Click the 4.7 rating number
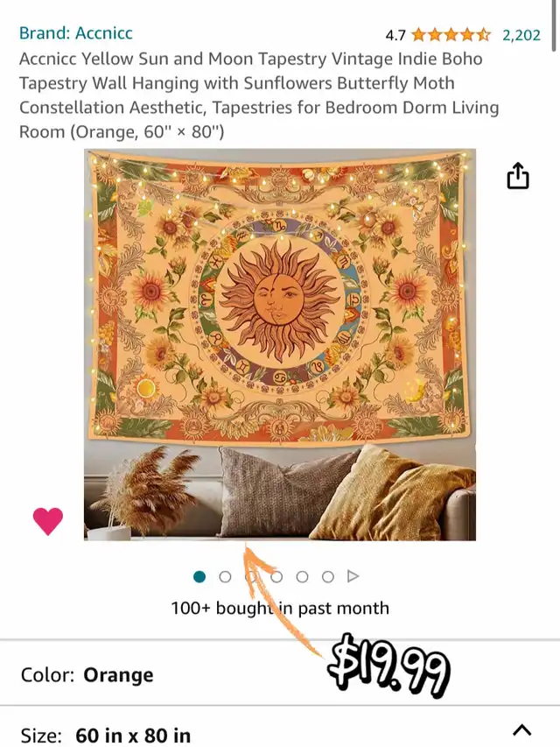The image size is (560, 747). [395, 35]
